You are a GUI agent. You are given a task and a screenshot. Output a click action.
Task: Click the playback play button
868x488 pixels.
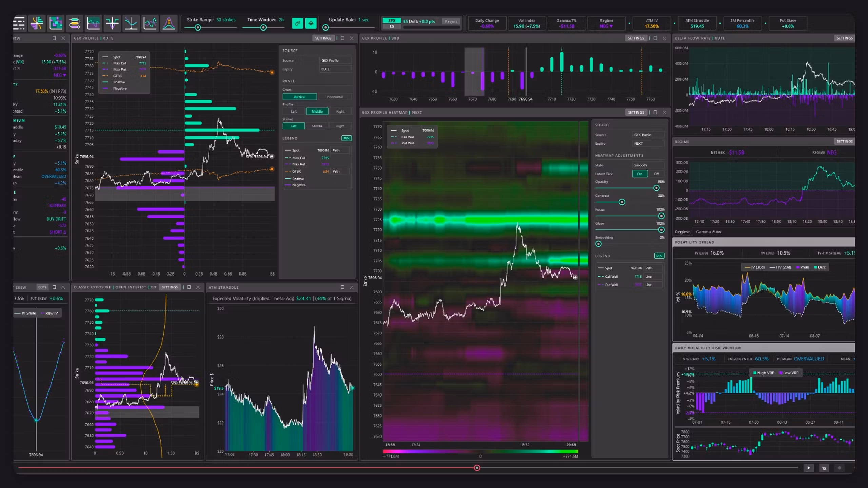[x=808, y=468]
